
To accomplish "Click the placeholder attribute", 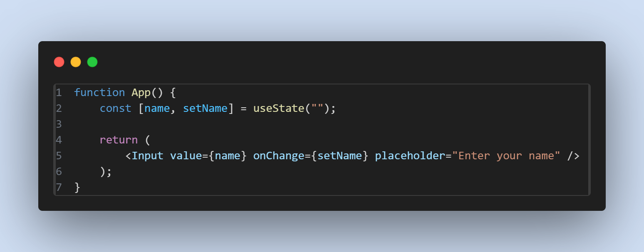I will click(x=410, y=156).
